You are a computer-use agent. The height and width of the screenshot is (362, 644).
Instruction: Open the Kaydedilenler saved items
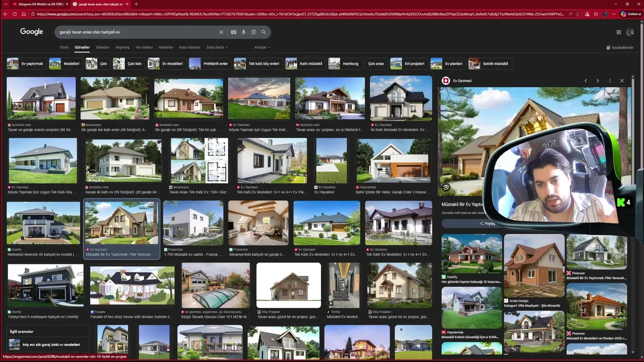[620, 47]
